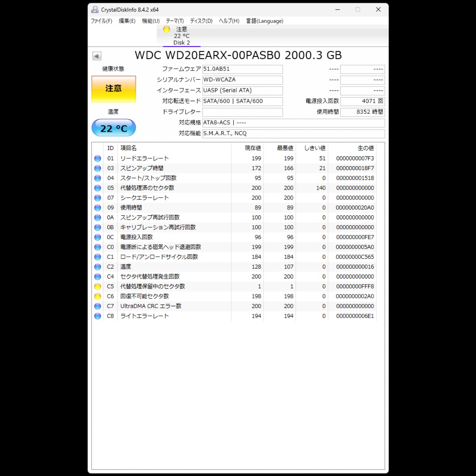Viewport: 476px width, 476px height.
Task: Select the yellow caution disk status icon
Action: [167, 29]
